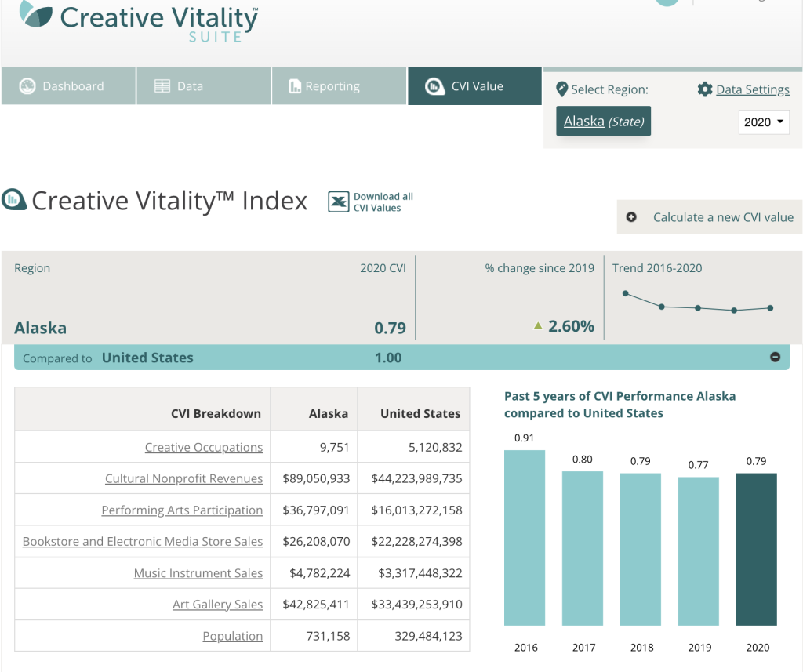Go to the Reporting tab
The width and height of the screenshot is (803, 672).
339,86
